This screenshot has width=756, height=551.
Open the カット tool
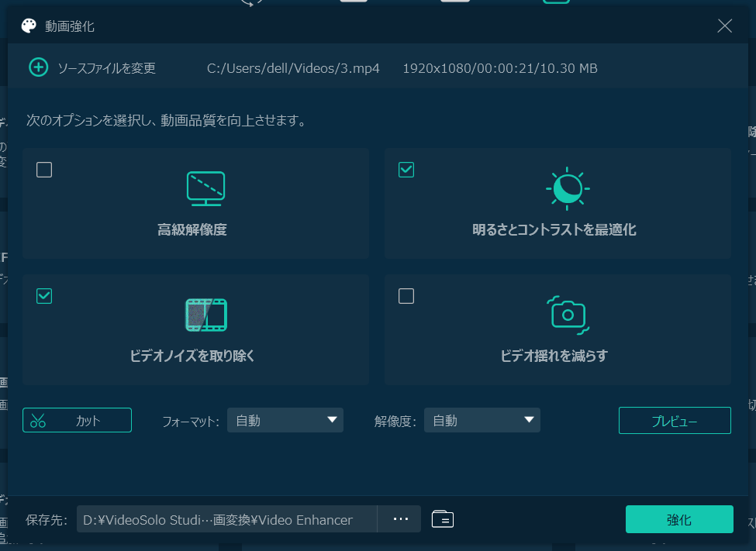[x=77, y=420]
